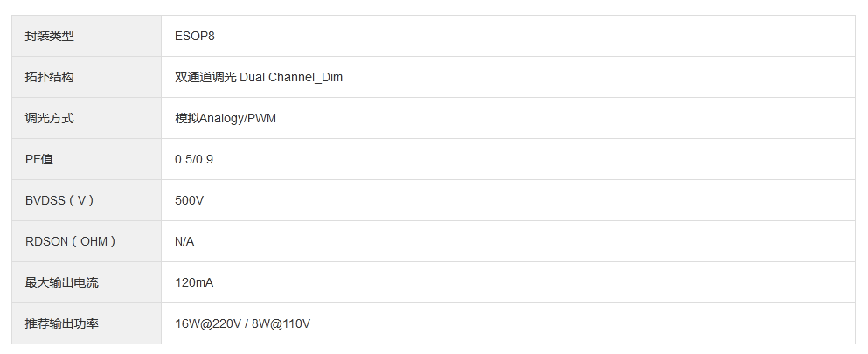Screen dimensions: 868x354
Task: Click the 拓扑结构 row label
Action: (50, 77)
